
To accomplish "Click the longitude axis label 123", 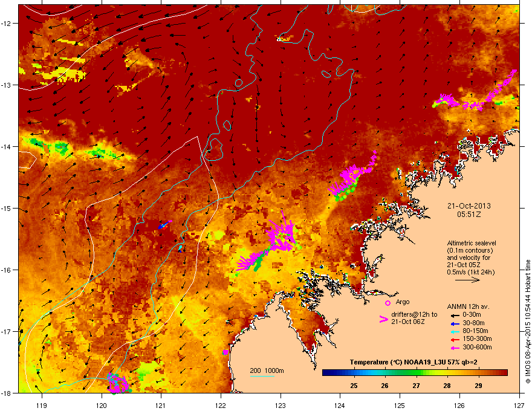I will click(x=281, y=405).
